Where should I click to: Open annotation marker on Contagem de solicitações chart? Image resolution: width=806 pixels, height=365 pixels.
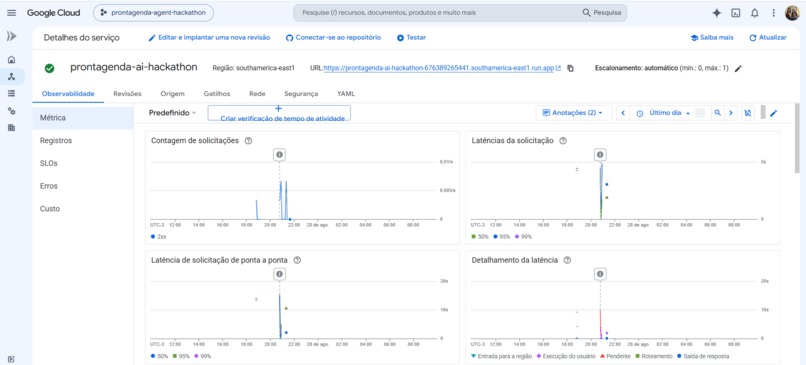[279, 154]
